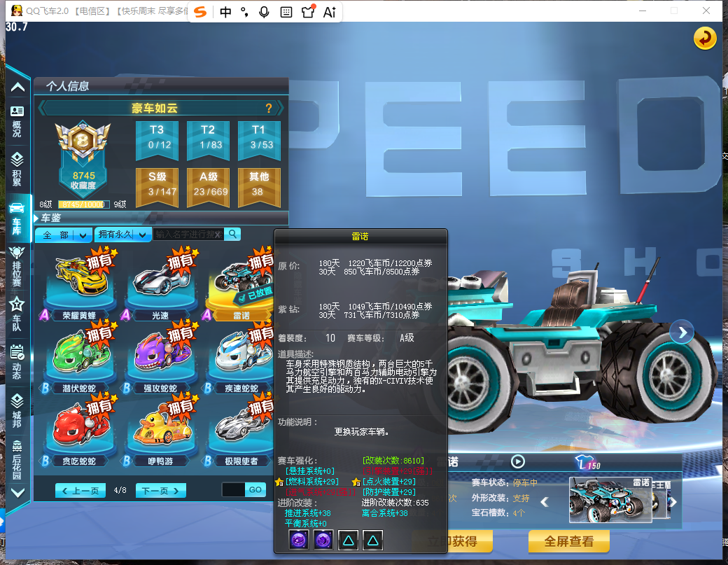Open the 拥有永久 ownership dropdown
This screenshot has width=728, height=565.
(123, 235)
